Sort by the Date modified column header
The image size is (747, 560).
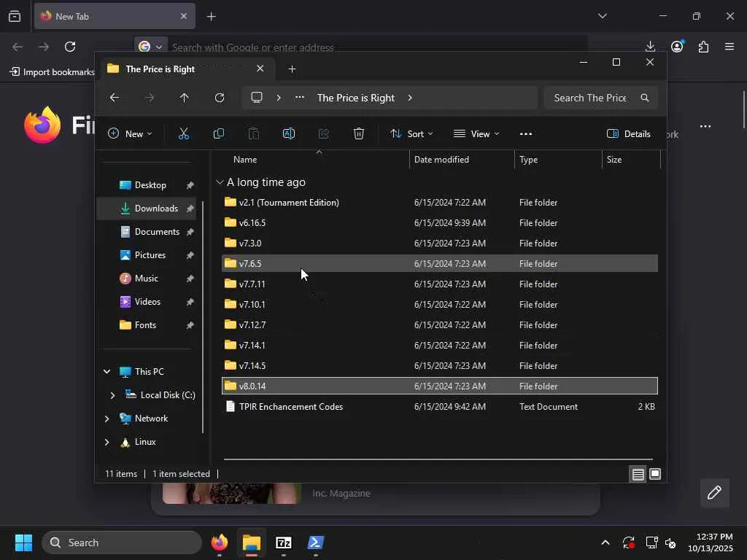point(462,160)
